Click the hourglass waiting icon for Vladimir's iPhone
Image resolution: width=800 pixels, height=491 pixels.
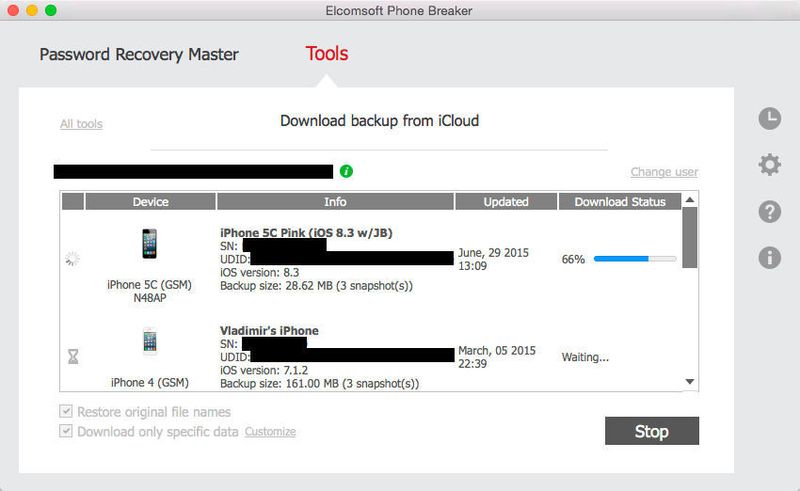pos(73,356)
